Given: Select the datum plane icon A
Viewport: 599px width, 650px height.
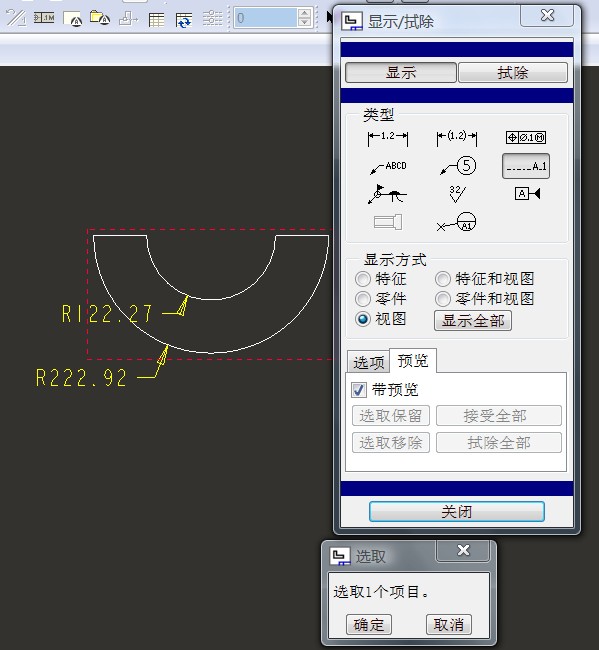Looking at the screenshot, I should point(527,194).
